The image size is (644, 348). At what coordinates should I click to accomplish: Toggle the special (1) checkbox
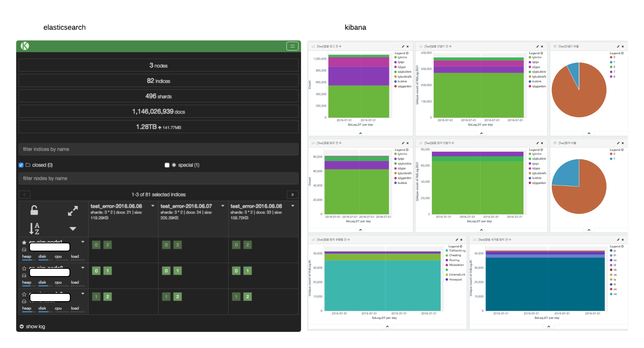(x=167, y=165)
